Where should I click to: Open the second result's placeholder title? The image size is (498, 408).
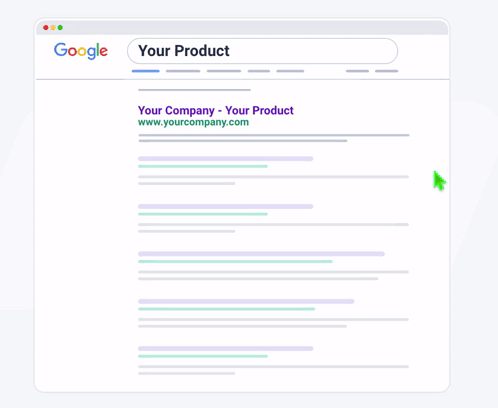pos(226,159)
